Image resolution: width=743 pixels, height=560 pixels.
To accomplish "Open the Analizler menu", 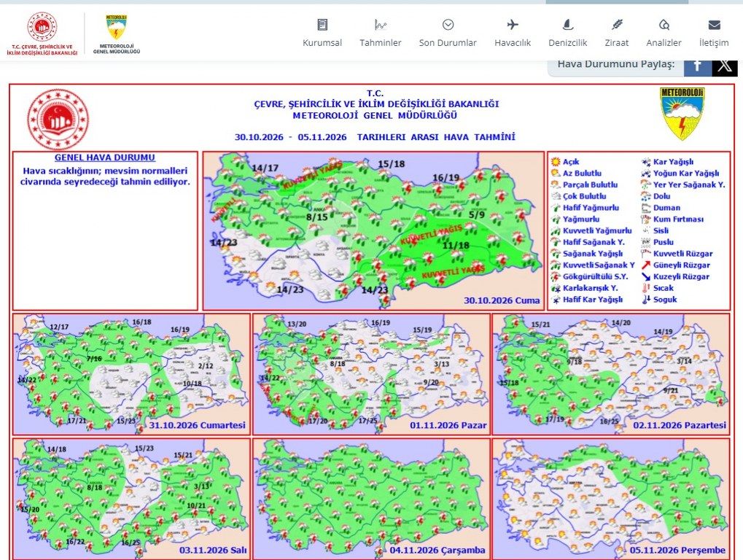I will pos(664,32).
